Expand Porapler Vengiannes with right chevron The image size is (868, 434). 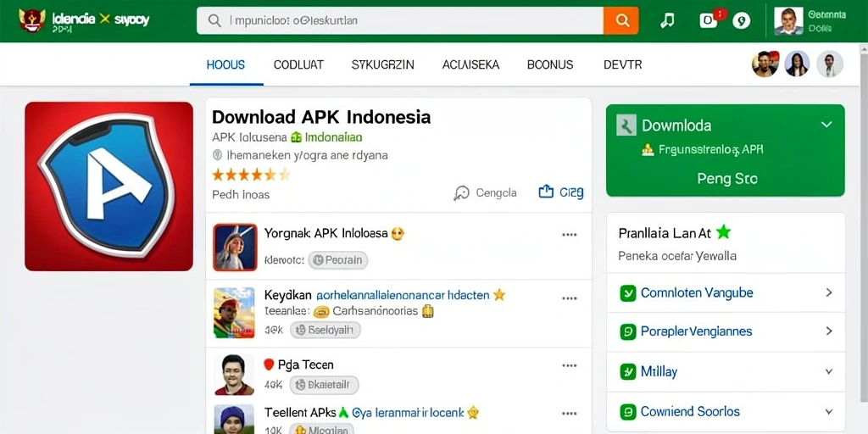829,331
